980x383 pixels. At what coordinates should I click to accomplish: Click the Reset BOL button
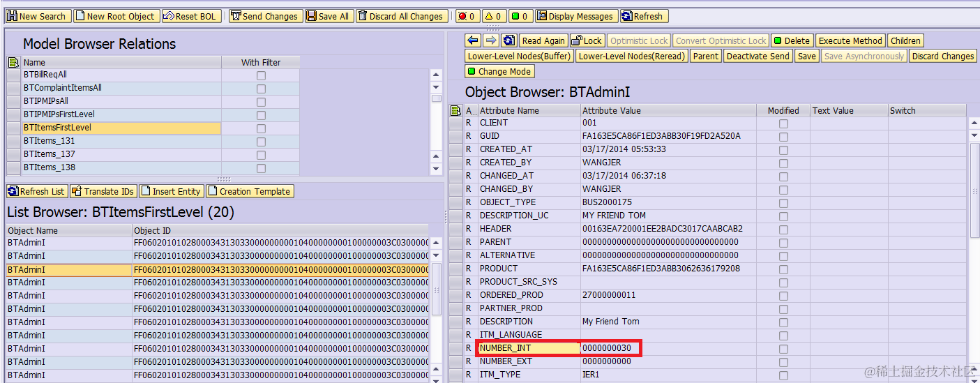191,16
